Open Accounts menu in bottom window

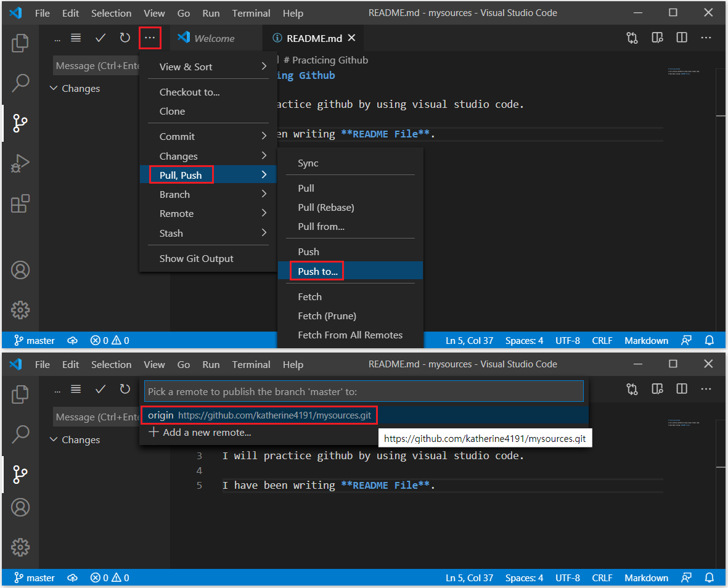(20, 507)
